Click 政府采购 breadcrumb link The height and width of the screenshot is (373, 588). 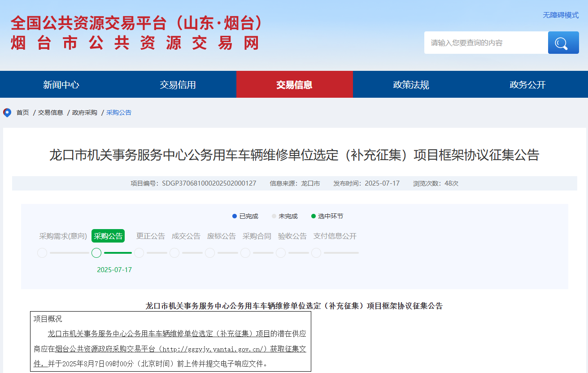[85, 113]
